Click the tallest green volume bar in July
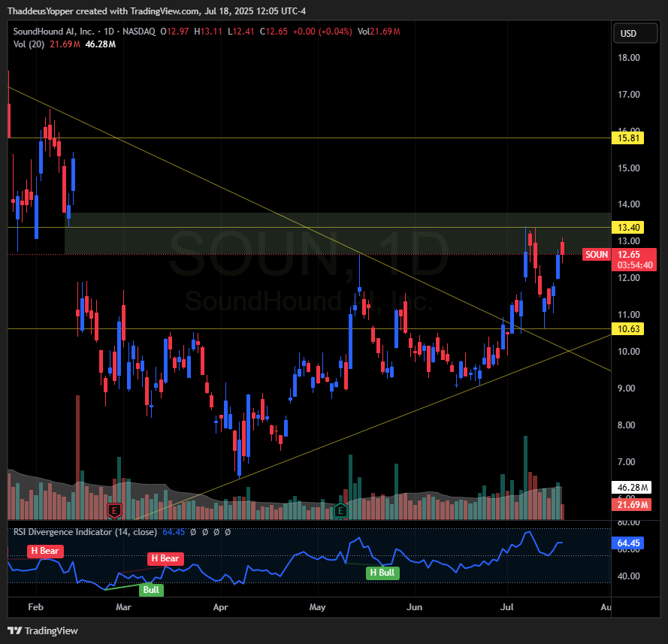The height and width of the screenshot is (644, 668). (525, 478)
